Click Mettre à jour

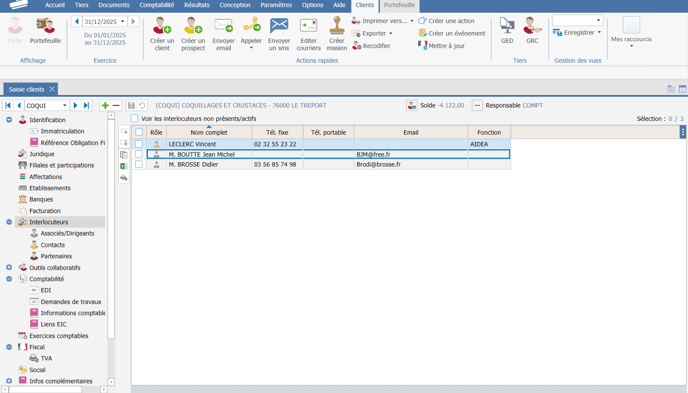[x=441, y=46]
